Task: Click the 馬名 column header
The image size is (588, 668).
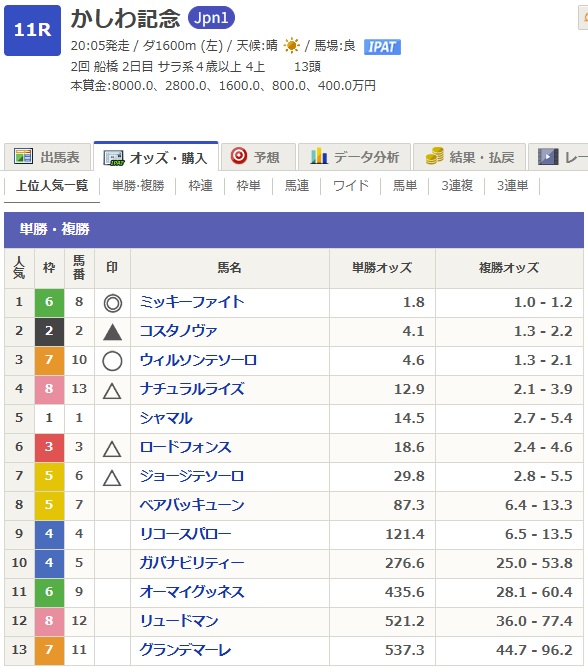Action: pos(230,268)
